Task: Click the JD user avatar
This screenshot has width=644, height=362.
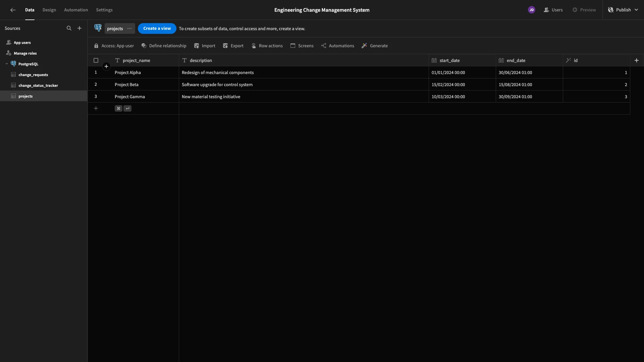Action: [x=531, y=10]
